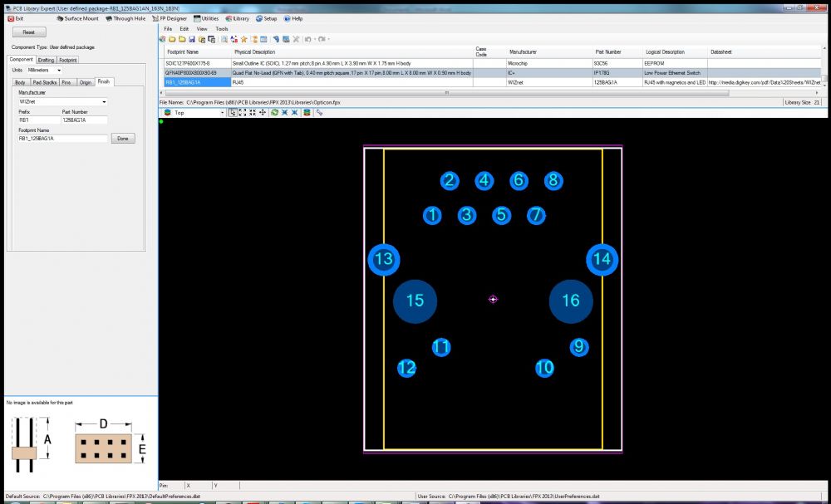Open the undo history dropdown arrow

315,39
